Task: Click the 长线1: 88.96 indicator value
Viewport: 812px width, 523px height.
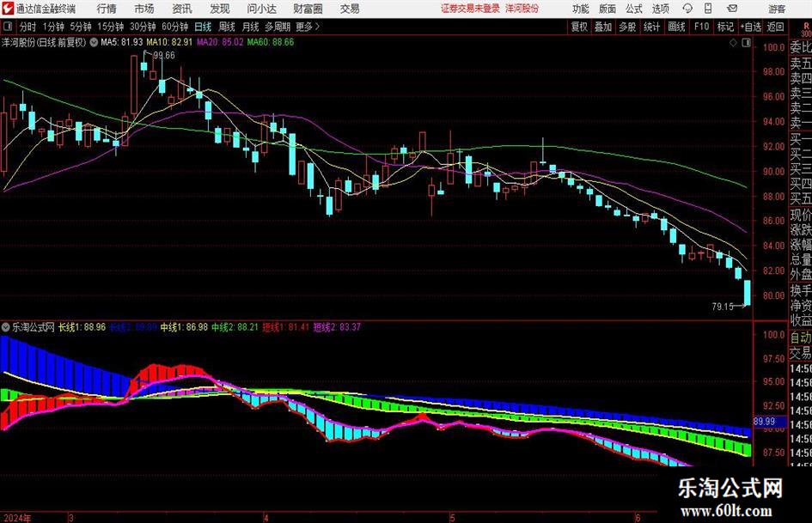Action: pos(82,327)
